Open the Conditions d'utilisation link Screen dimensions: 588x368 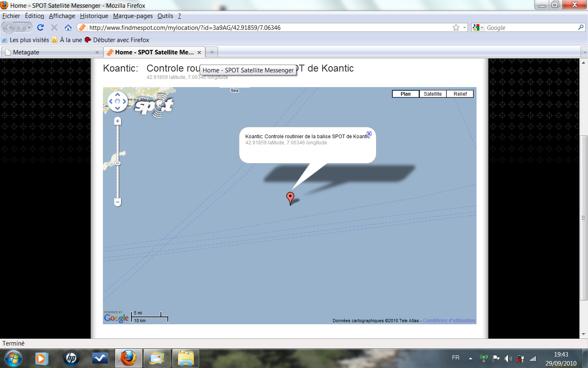tap(449, 321)
